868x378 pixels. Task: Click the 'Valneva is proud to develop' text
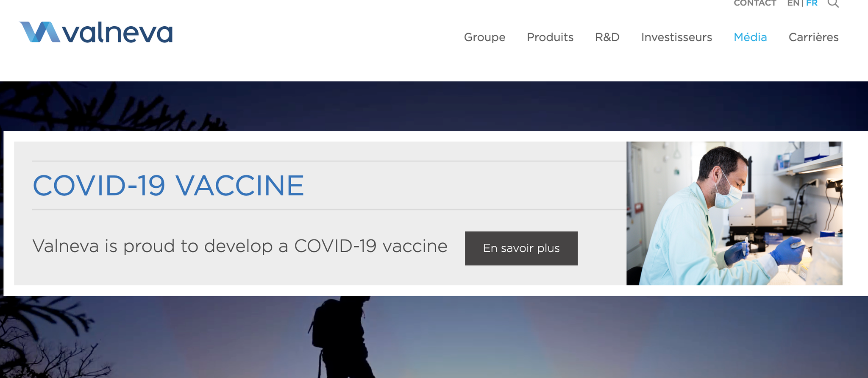[240, 246]
